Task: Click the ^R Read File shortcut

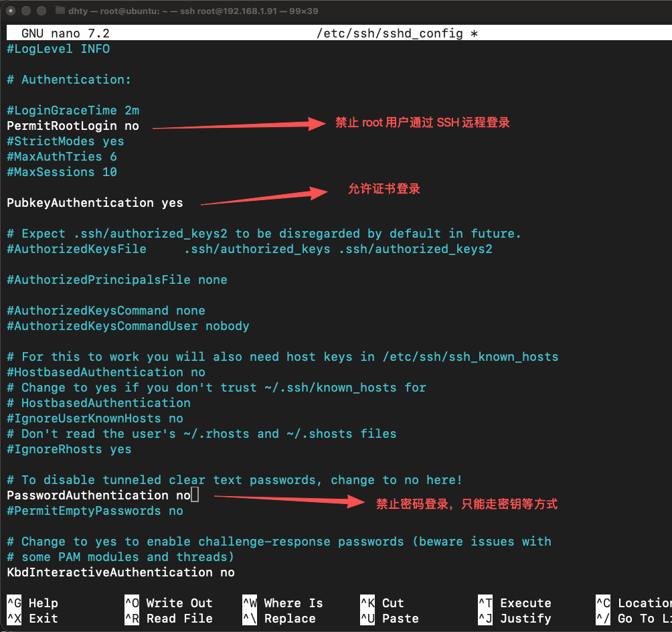Action: pyautogui.click(x=168, y=619)
